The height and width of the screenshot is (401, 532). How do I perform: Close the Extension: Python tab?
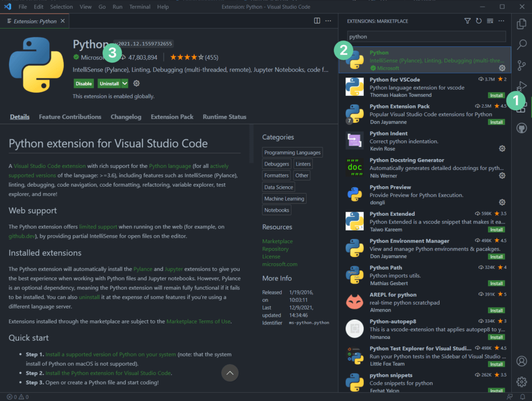62,21
